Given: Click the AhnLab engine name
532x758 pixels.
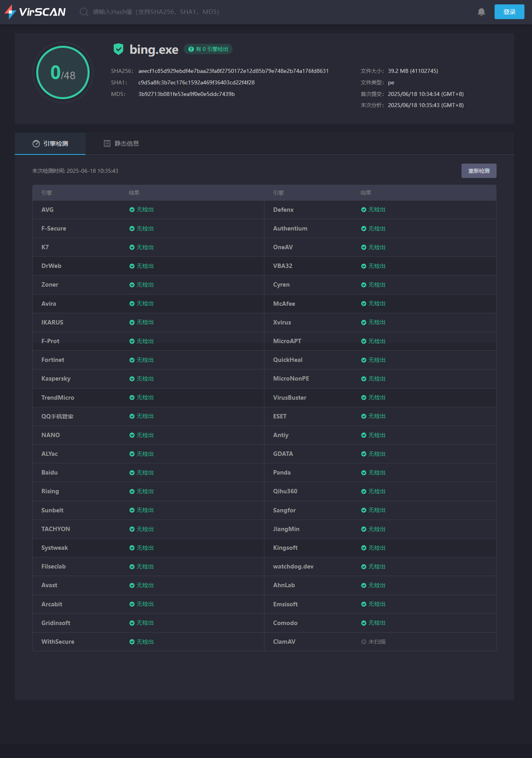Looking at the screenshot, I should (284, 585).
